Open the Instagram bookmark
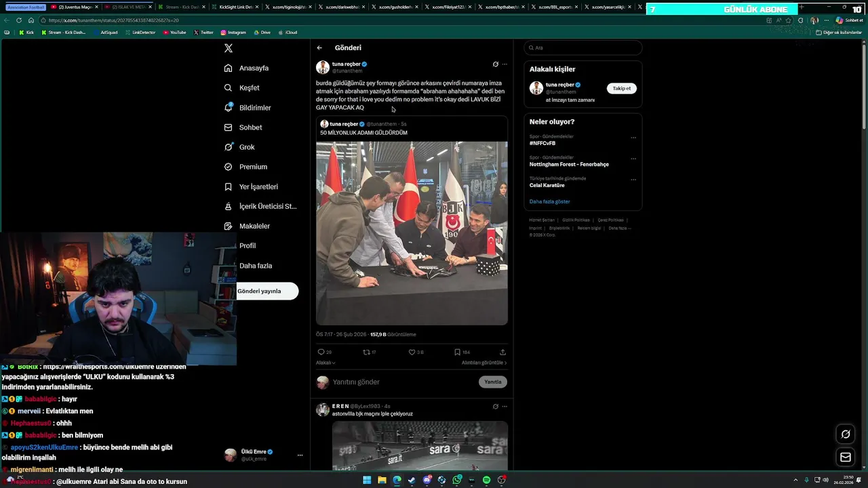 coord(233,33)
